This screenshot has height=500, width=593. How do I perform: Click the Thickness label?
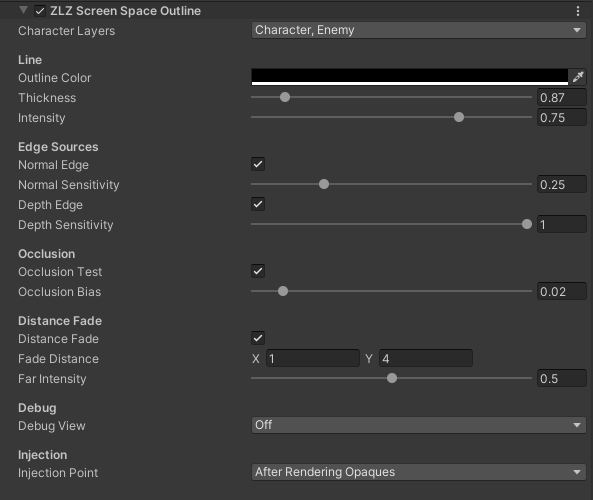point(47,98)
